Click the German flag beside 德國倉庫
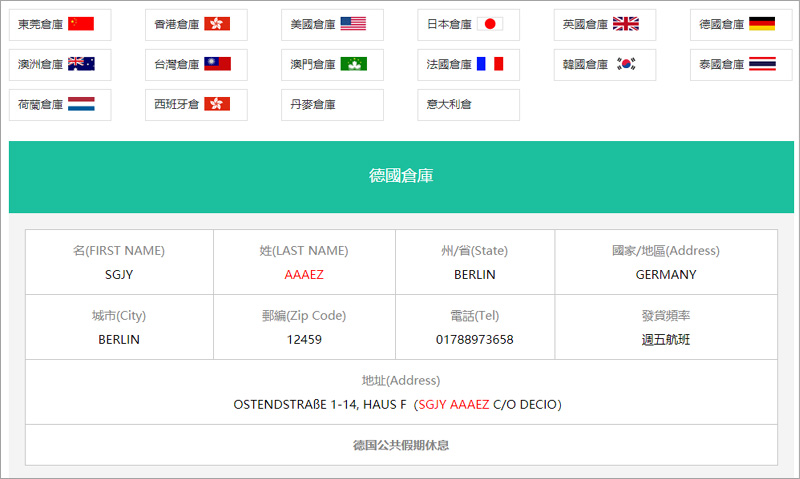This screenshot has height=479, width=800. (762, 24)
